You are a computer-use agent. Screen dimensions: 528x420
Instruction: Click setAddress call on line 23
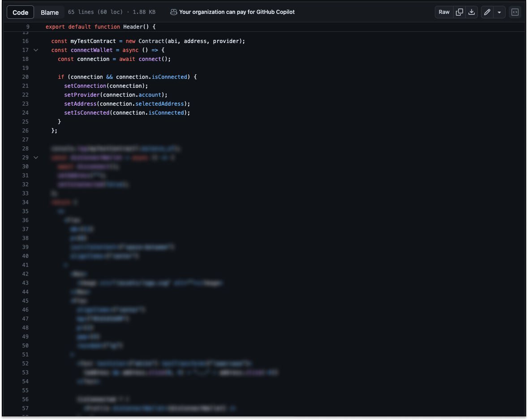click(127, 104)
